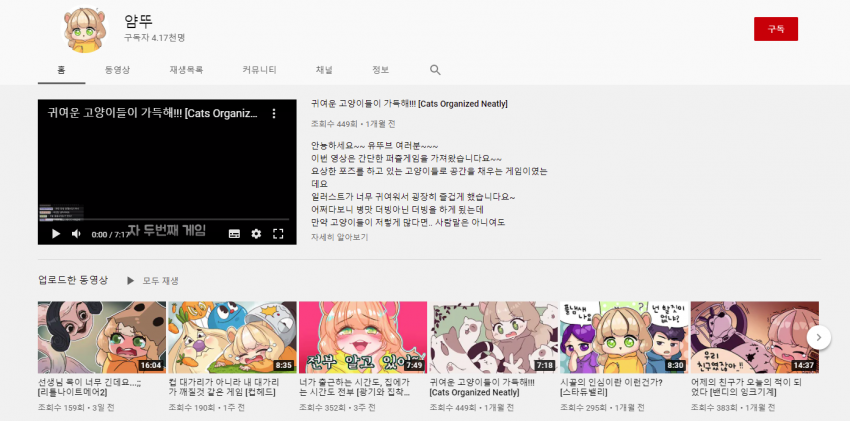Click the description line 안농하세요~~ 유뚜브 여러분
The height and width of the screenshot is (421, 850).
(375, 146)
